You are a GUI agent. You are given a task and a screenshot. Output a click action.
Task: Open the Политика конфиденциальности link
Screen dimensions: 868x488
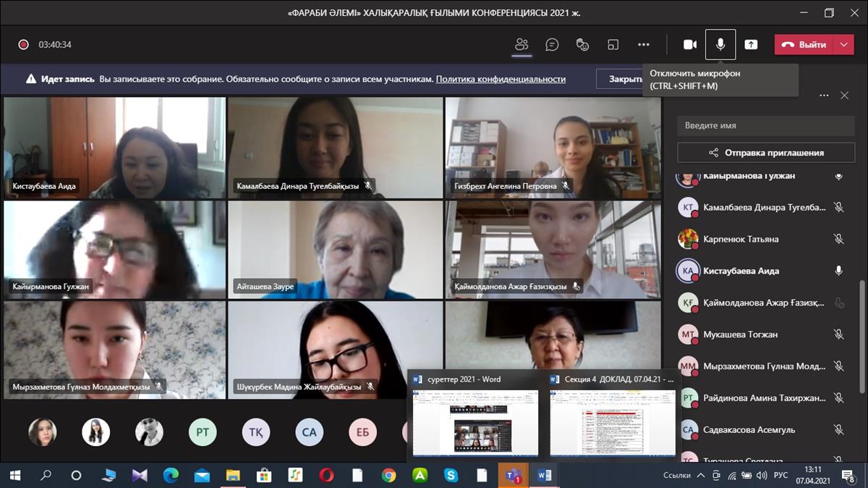point(501,79)
